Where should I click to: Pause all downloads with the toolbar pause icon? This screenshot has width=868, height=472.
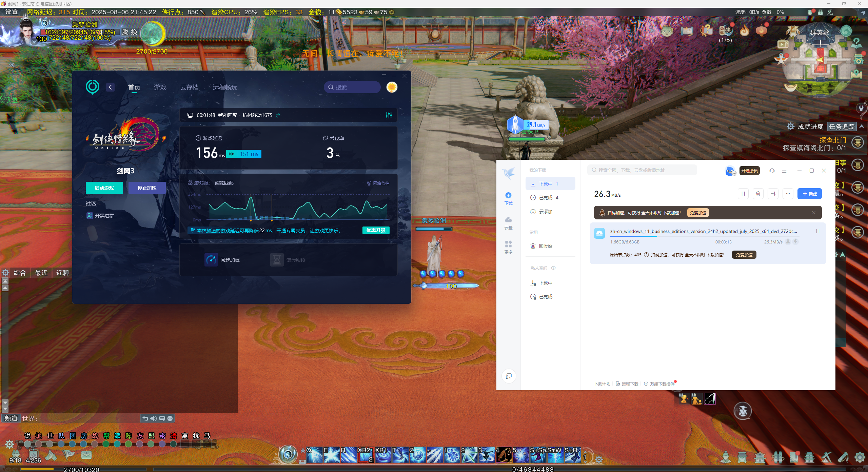click(x=743, y=194)
